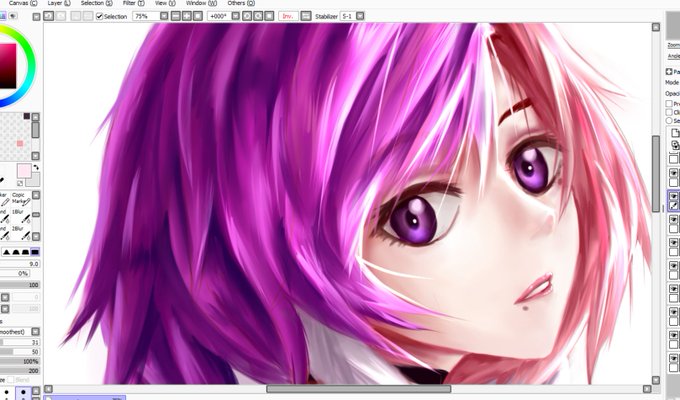This screenshot has height=400, width=680.
Task: Click the canvas horizontal scrollbar thumb
Action: (x=359, y=389)
